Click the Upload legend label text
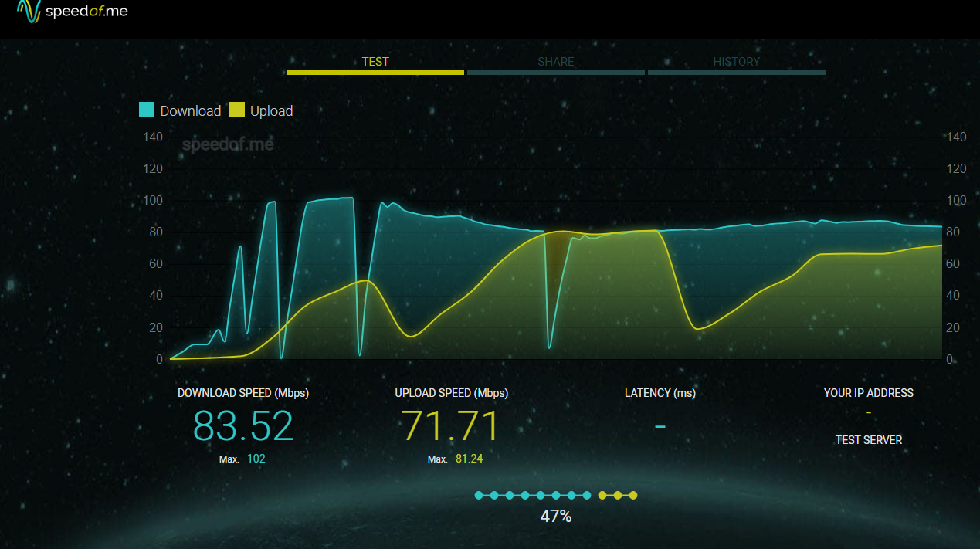This screenshot has height=549, width=980. tap(271, 111)
